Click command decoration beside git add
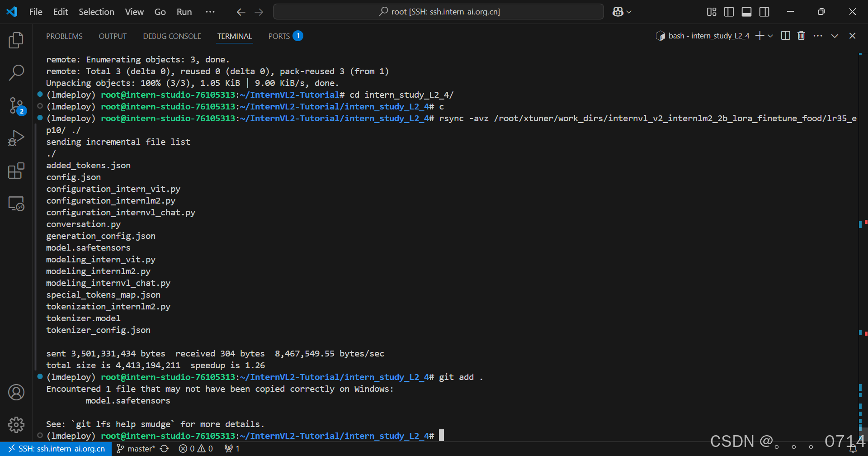This screenshot has height=456, width=868. pyautogui.click(x=40, y=376)
